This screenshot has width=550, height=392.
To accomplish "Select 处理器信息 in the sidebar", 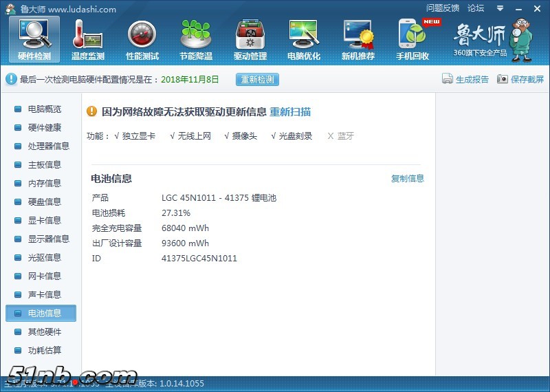I will coord(48,146).
